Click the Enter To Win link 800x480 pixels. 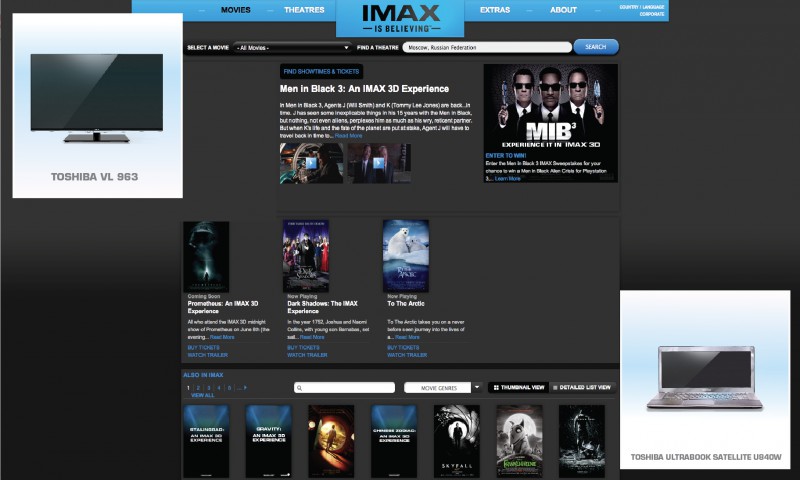(506, 156)
